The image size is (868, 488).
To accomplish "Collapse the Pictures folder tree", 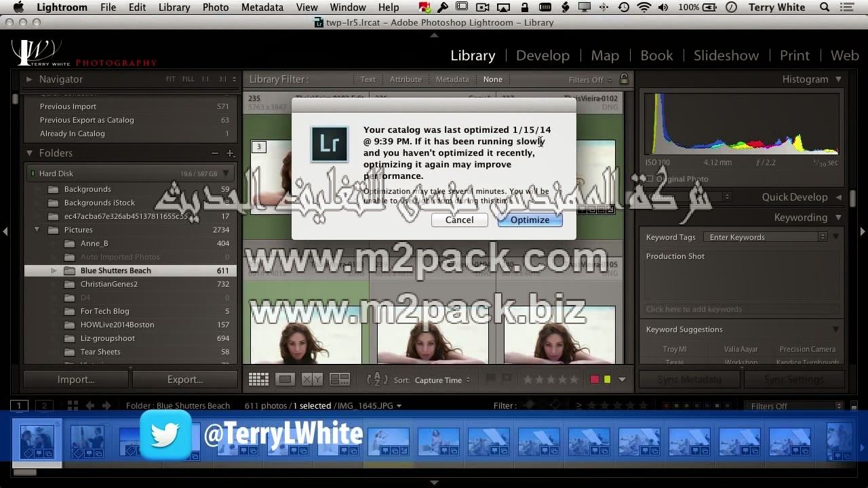I will point(37,230).
